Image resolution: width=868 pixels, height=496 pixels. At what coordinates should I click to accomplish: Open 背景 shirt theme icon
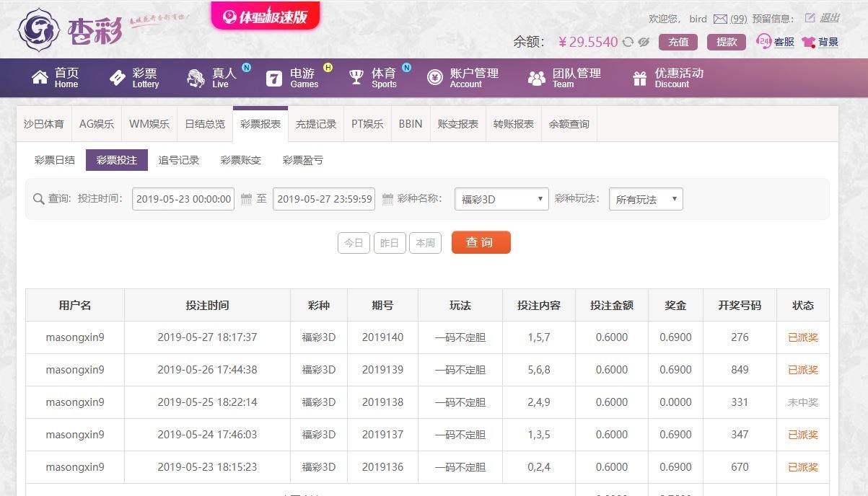(x=808, y=42)
